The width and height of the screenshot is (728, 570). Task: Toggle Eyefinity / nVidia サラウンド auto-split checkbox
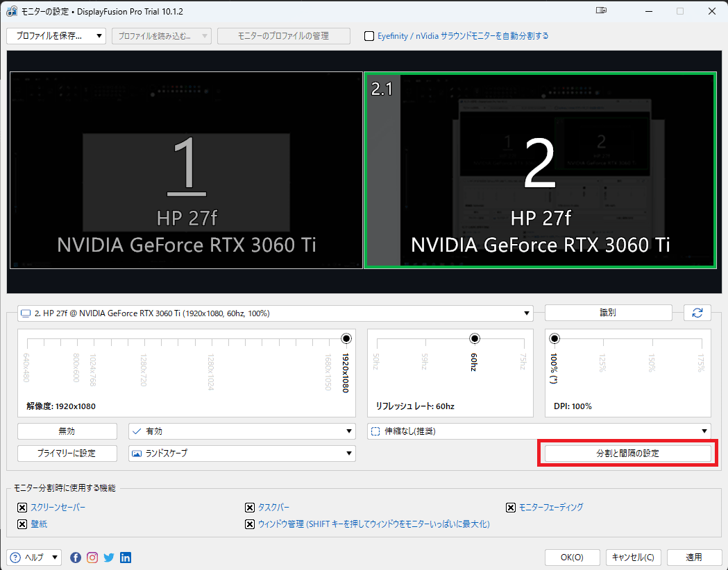(x=369, y=36)
